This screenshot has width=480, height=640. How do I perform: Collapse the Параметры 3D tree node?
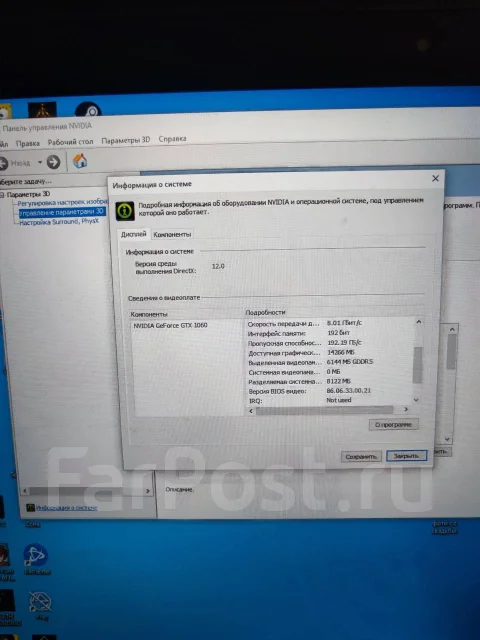[x=2, y=195]
